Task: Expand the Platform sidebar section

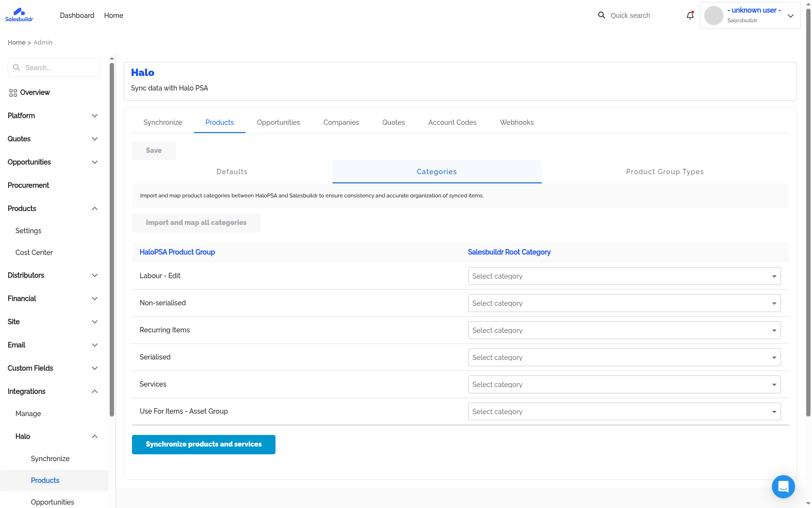Action: (95, 116)
